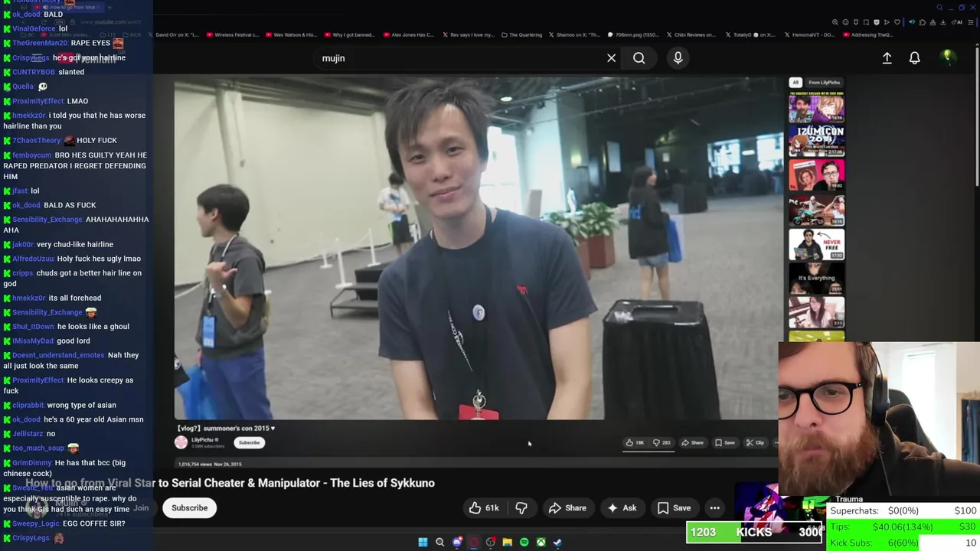The image size is (980, 551).
Task: Click the browser send/flow arrow icon
Action: click(887, 22)
